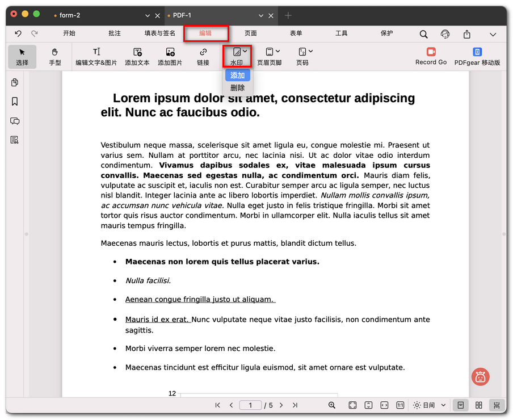The image size is (513, 420).
Task: Switch to the 批注 tab
Action: point(115,33)
